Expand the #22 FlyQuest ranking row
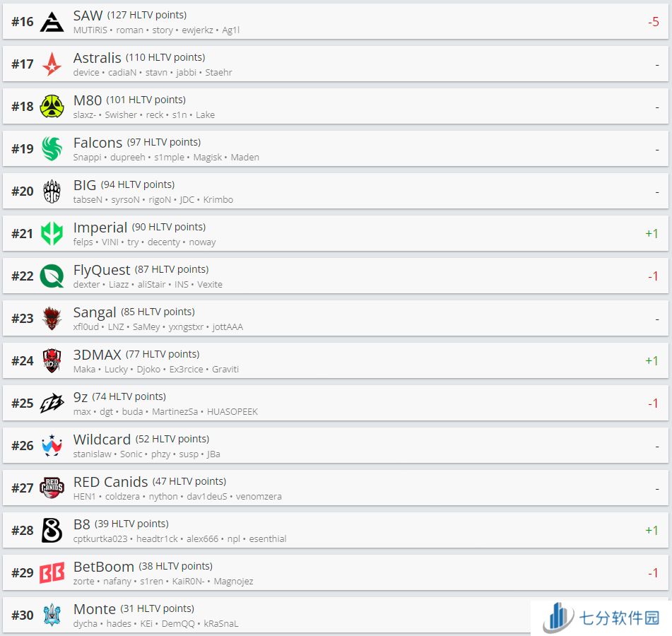This screenshot has height=636, width=672. coord(336,276)
